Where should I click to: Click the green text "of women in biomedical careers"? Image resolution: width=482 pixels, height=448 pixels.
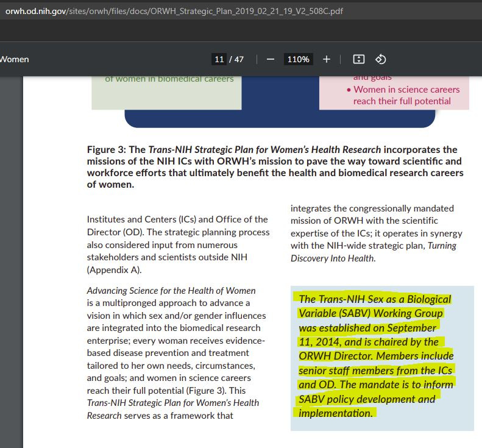[x=169, y=79]
